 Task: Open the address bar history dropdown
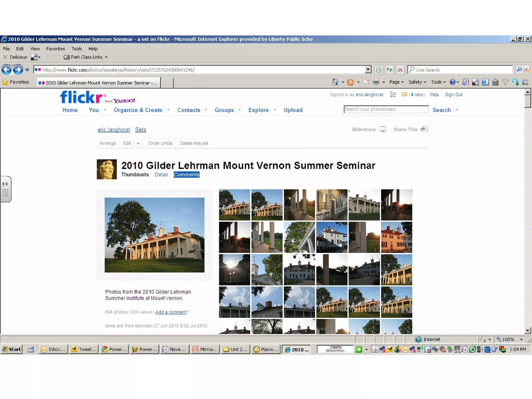368,70
